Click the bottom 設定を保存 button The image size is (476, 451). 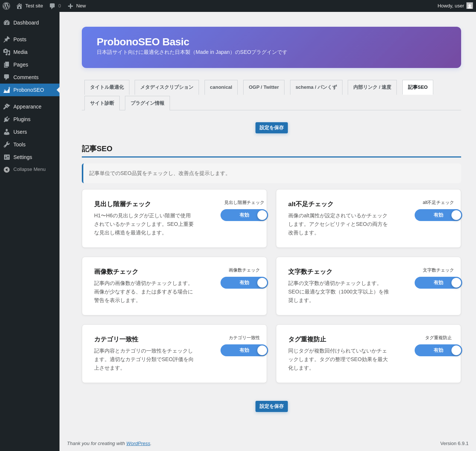pyautogui.click(x=271, y=406)
